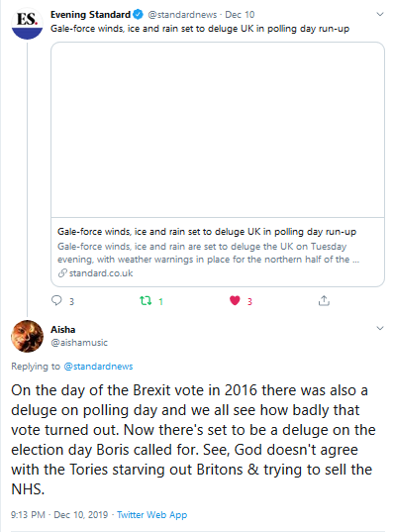Open the @standardnews reply mention link
Image resolution: width=393 pixels, height=532 pixels.
(98, 367)
